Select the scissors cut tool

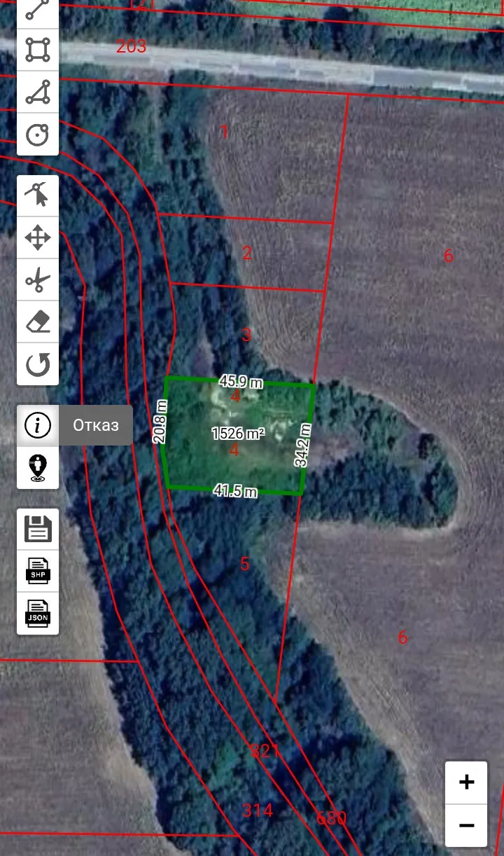coord(38,279)
